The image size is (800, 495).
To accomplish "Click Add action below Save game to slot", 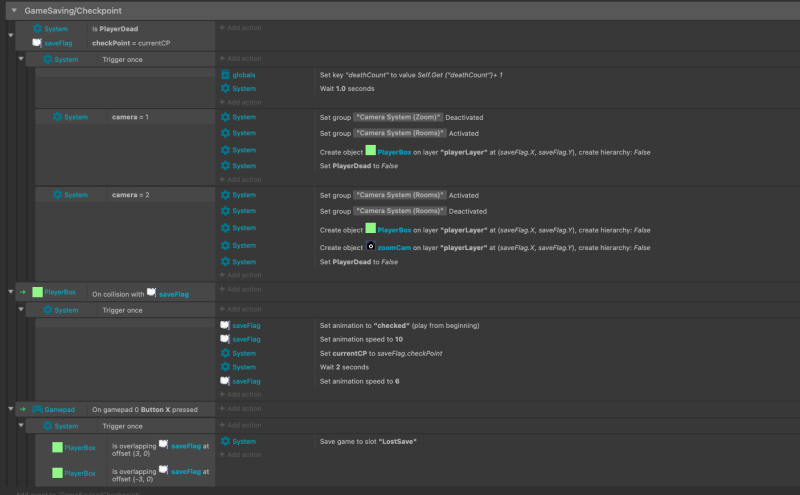I will point(240,454).
